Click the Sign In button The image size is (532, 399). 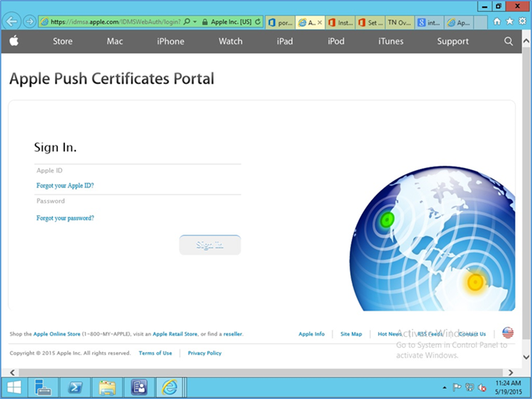coord(210,245)
